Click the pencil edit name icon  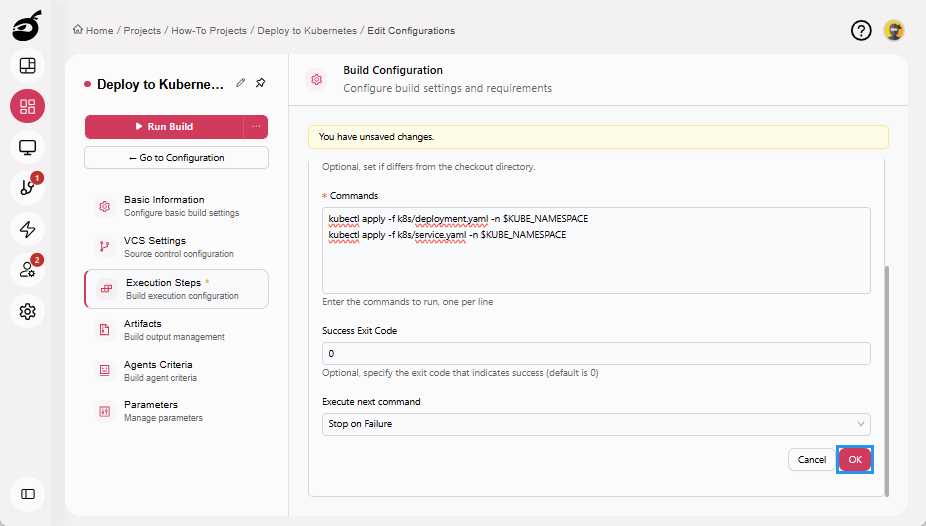pyautogui.click(x=240, y=83)
